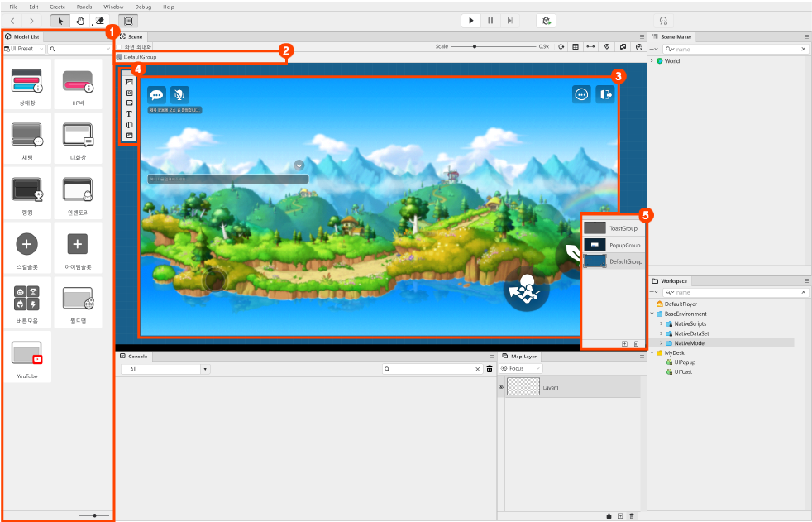The width and height of the screenshot is (812, 522).
Task: Click the bottom image tool in UI toolbar
Action: (x=129, y=136)
